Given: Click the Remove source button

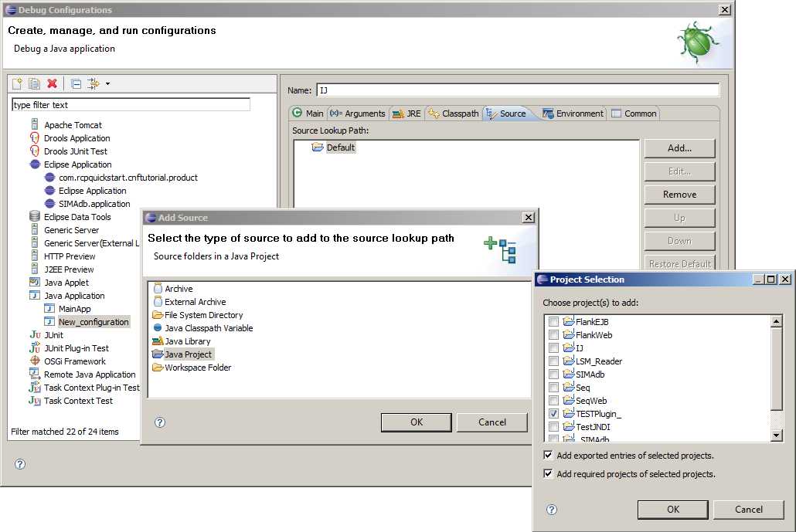Looking at the screenshot, I should pyautogui.click(x=679, y=195).
